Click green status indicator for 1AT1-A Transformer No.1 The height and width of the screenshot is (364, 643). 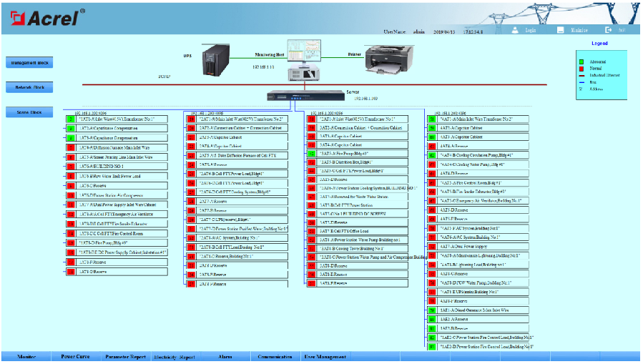click(x=70, y=119)
